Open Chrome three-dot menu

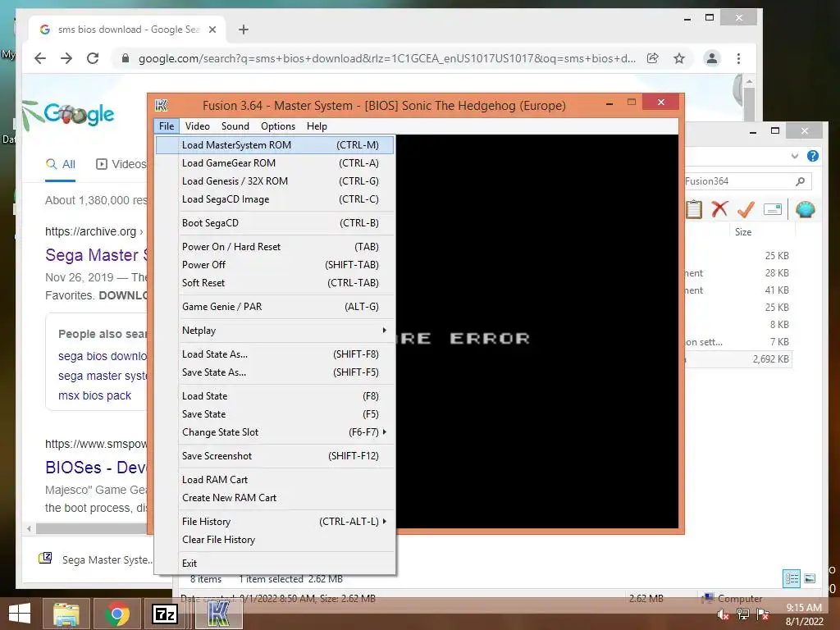739,58
